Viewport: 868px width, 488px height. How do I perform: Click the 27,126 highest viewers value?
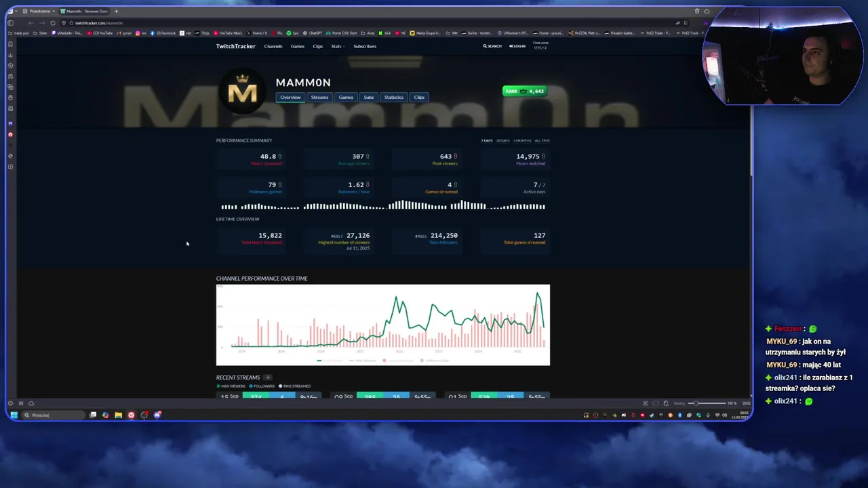[x=357, y=235]
